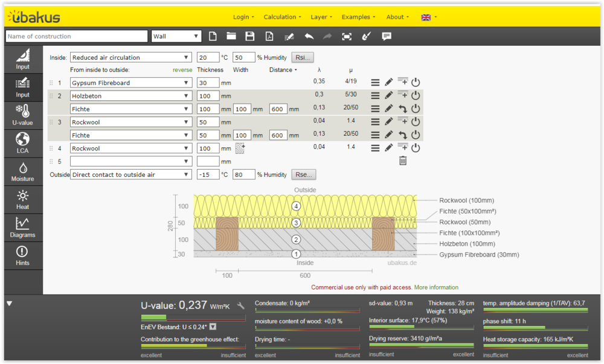Open the Wall construction type dropdown

tap(176, 36)
